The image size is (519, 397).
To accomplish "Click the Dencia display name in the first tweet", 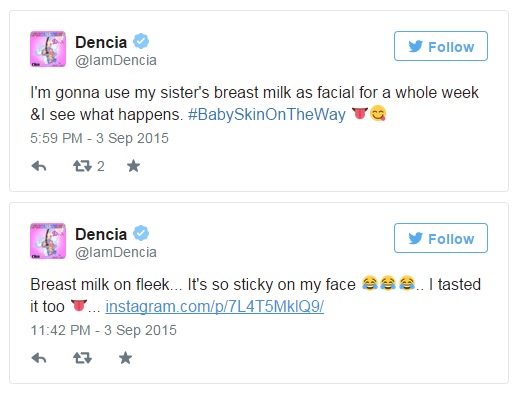I will click(101, 42).
